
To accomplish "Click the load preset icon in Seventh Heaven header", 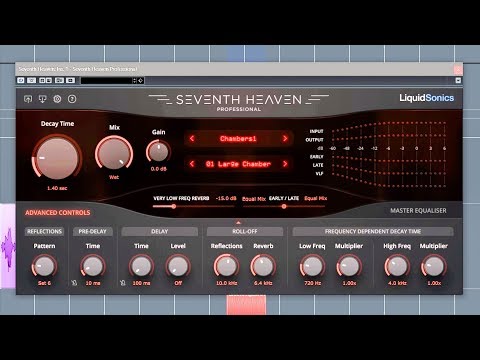I will 28,99.
